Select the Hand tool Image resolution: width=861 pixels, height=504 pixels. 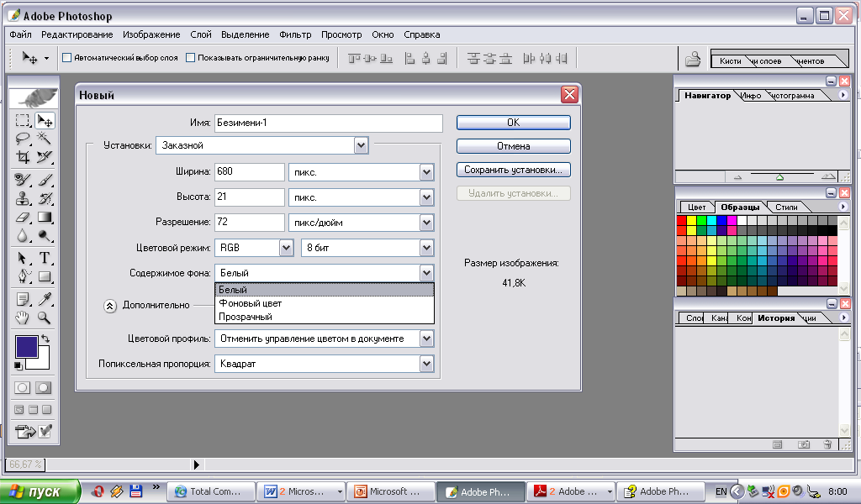[x=23, y=318]
